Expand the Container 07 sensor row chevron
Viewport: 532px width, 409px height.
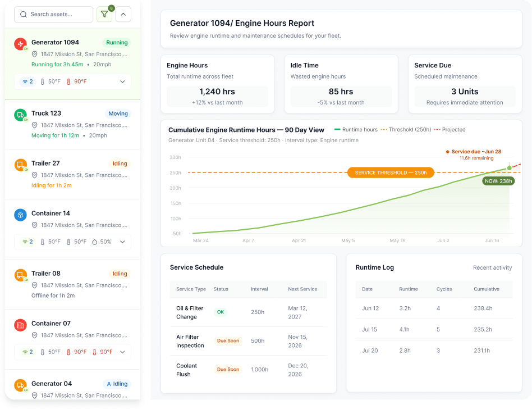(x=122, y=352)
